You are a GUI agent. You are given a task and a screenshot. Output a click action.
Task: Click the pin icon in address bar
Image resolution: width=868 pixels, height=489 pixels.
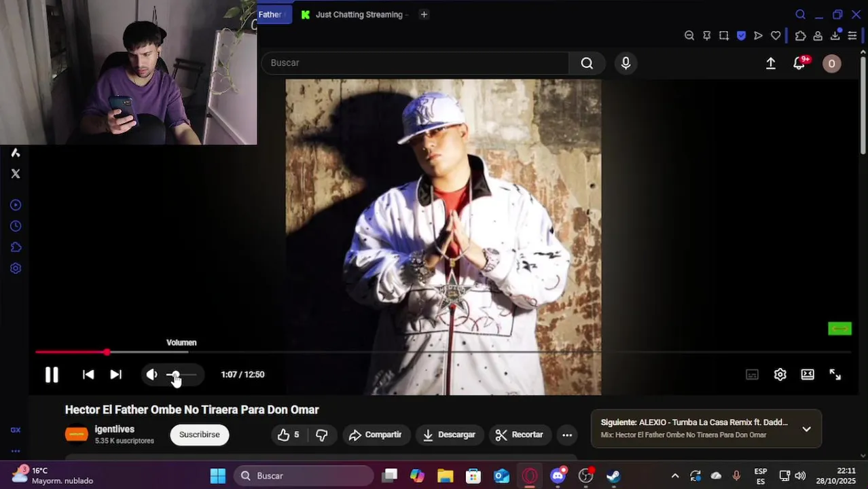(706, 36)
